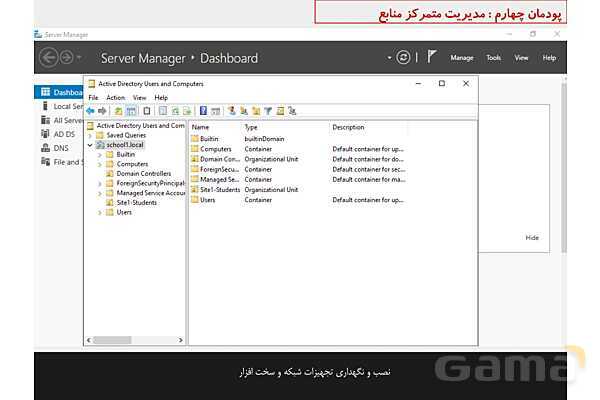
Task: Click the Server Manager forward navigation button
Action: tap(67, 58)
